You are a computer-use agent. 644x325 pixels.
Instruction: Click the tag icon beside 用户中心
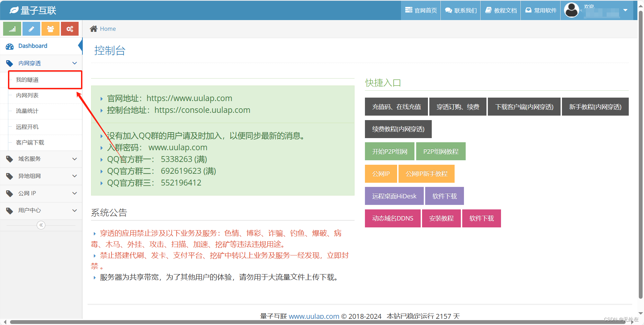pos(10,210)
